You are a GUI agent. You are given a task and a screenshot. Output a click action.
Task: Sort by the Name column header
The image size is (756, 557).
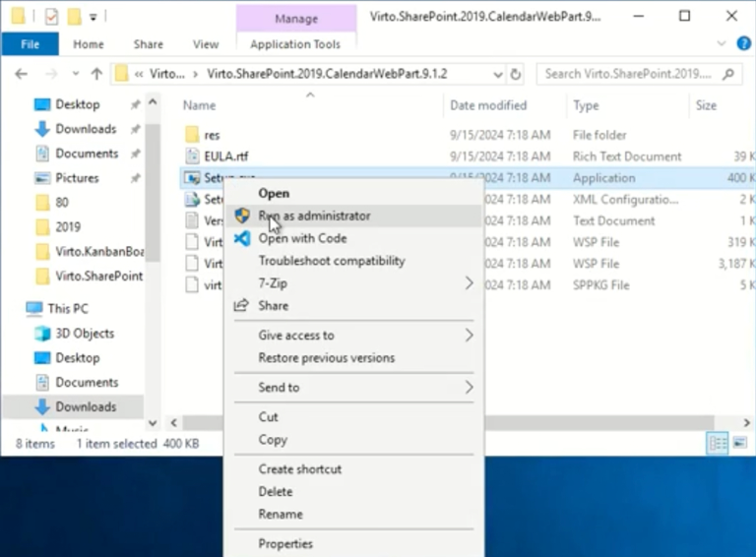click(199, 105)
